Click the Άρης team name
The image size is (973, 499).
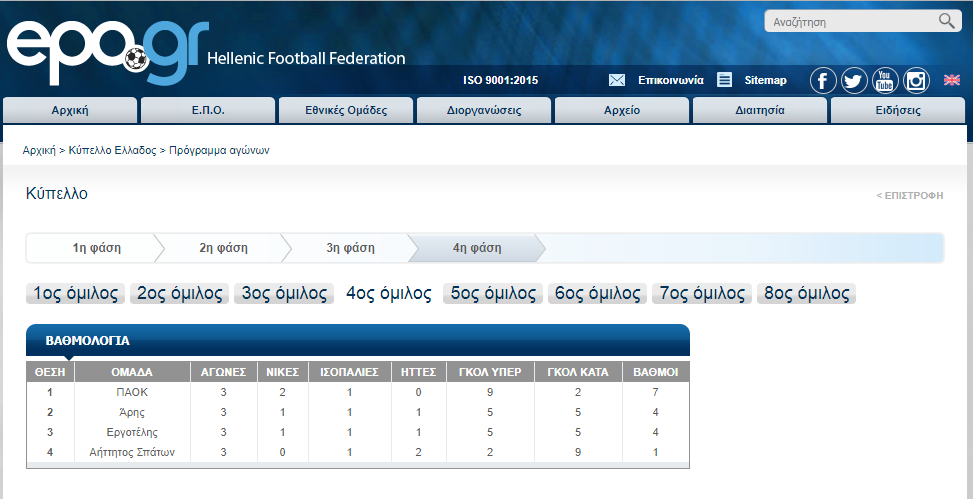(132, 412)
